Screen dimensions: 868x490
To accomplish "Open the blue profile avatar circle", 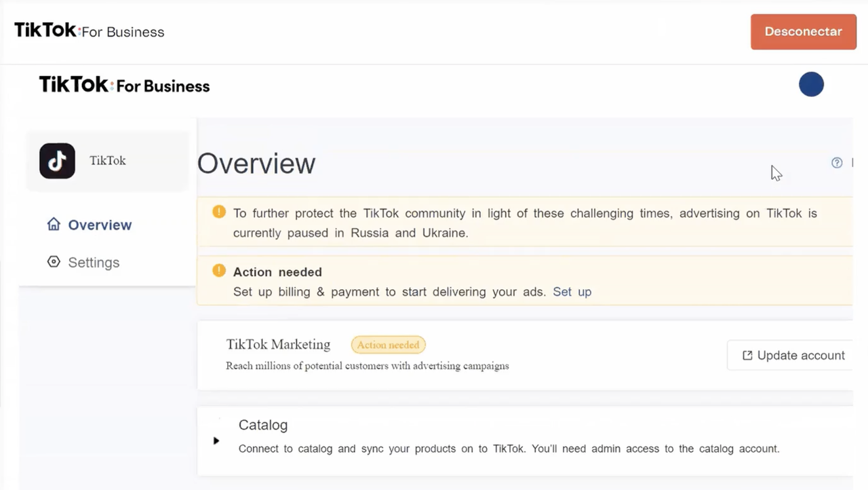I will (x=811, y=84).
